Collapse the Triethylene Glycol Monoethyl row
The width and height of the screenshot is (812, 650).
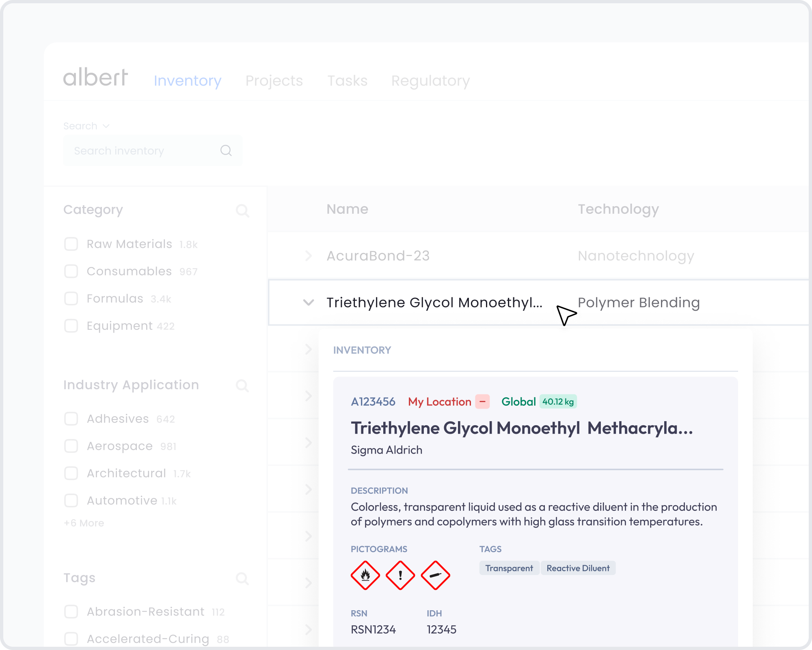click(x=308, y=303)
